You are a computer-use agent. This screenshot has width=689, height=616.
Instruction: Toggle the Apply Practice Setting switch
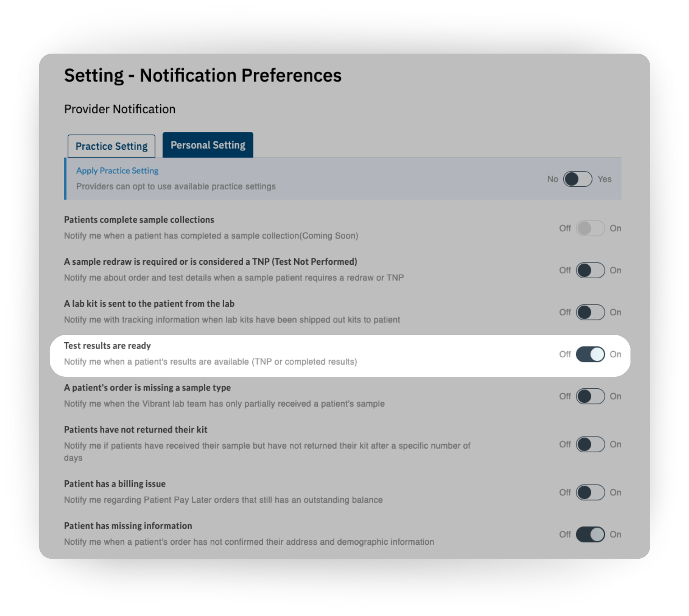(577, 179)
